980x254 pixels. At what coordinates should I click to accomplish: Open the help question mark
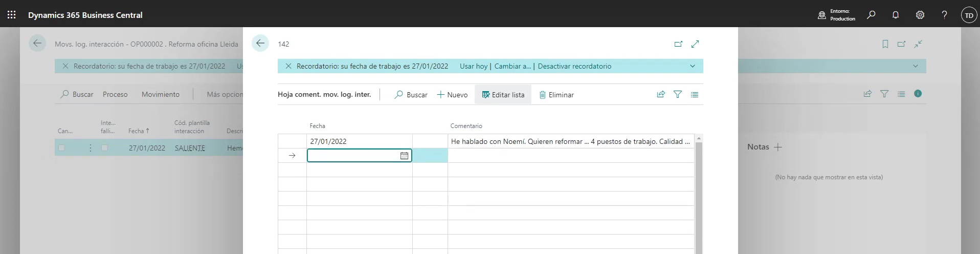click(944, 15)
